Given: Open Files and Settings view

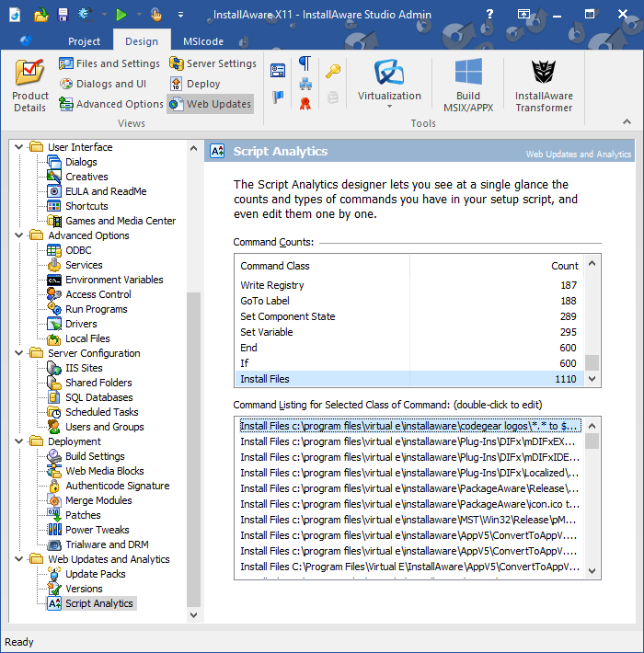Looking at the screenshot, I should (x=109, y=63).
